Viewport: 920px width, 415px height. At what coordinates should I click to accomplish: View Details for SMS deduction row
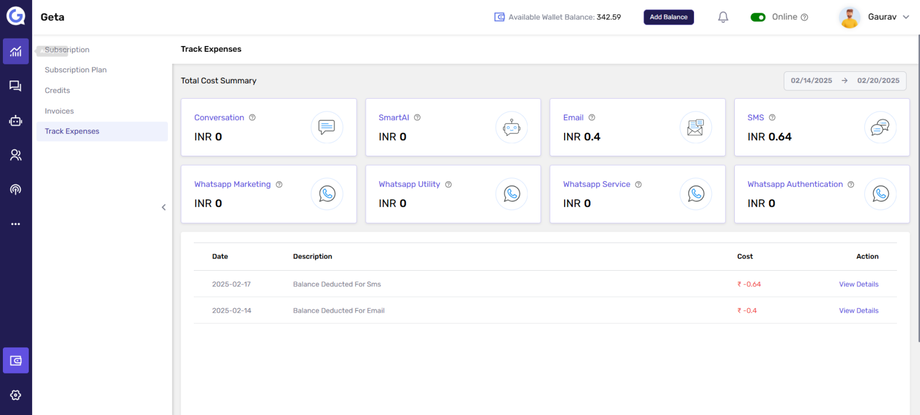coord(858,284)
